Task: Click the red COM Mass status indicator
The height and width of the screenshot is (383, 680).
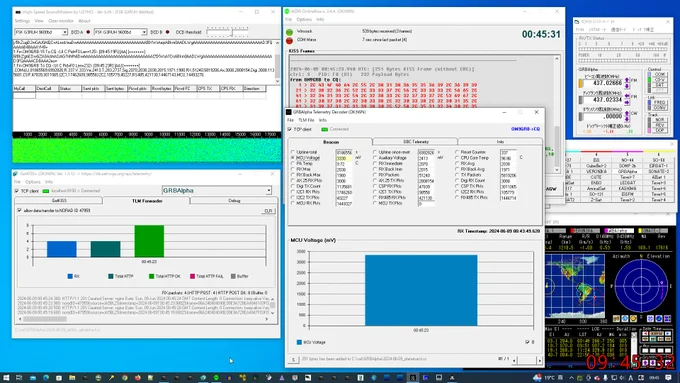Action: (x=289, y=40)
